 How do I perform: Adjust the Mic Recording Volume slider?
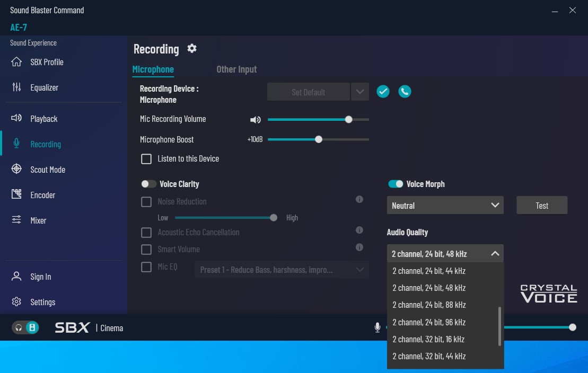pyautogui.click(x=318, y=120)
